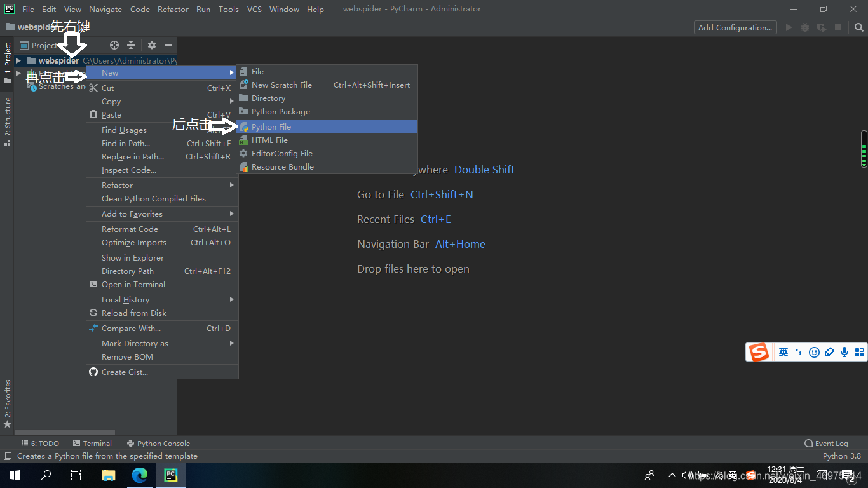Click taskbar search magnifier icon
This screenshot has height=488, width=868.
(x=46, y=475)
